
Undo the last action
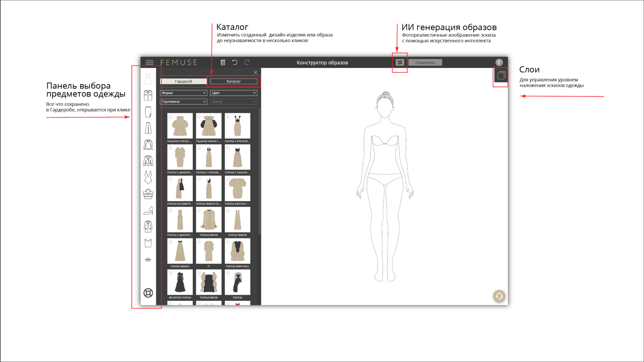pyautogui.click(x=235, y=62)
